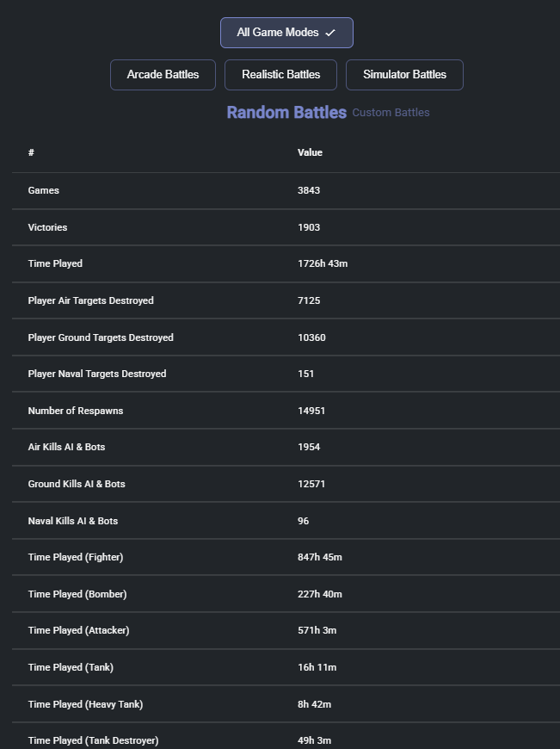Screen dimensions: 560x749
Task: Click the Time Played value 1726h 43m
Action: 323,263
